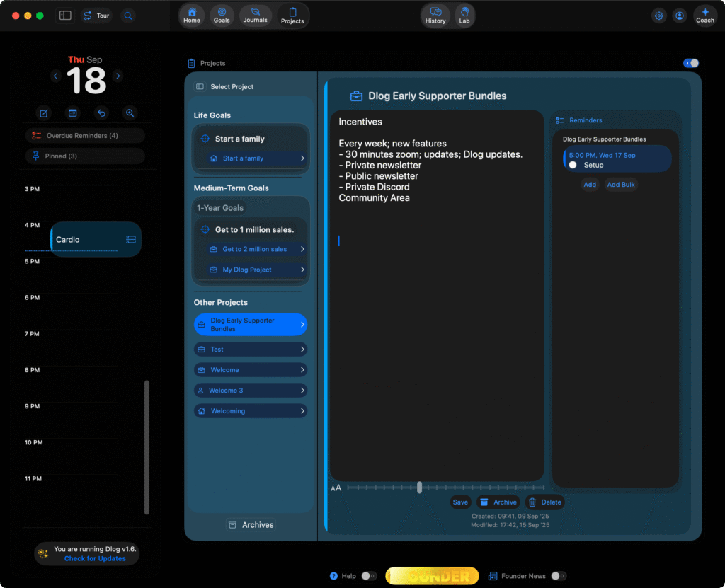Open the Start a family project chevron

click(x=302, y=158)
